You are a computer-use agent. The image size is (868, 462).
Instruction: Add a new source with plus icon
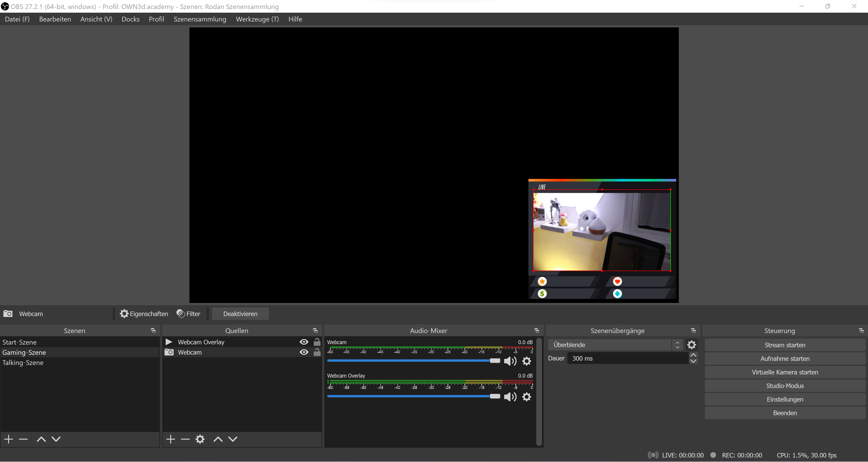(x=170, y=439)
